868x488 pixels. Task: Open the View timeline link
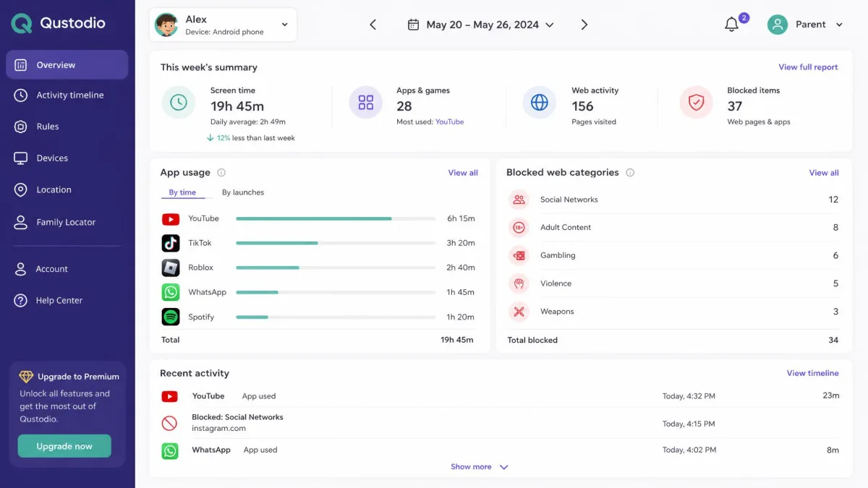pyautogui.click(x=813, y=373)
